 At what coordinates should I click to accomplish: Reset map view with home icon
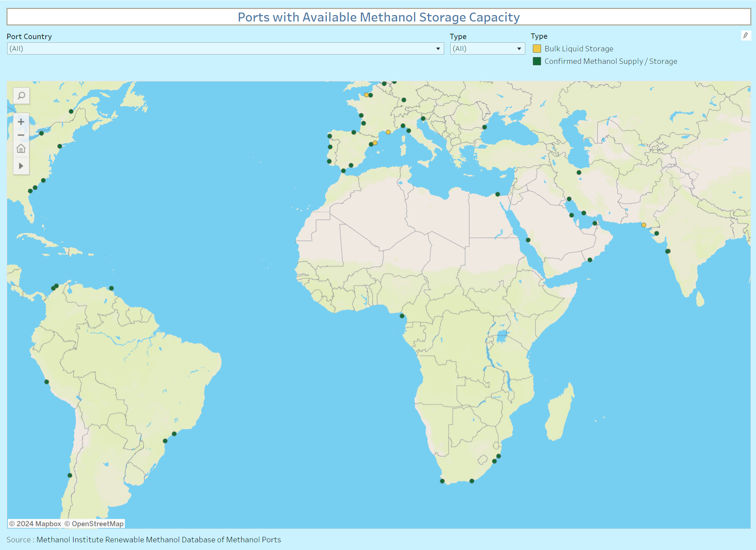[x=21, y=149]
